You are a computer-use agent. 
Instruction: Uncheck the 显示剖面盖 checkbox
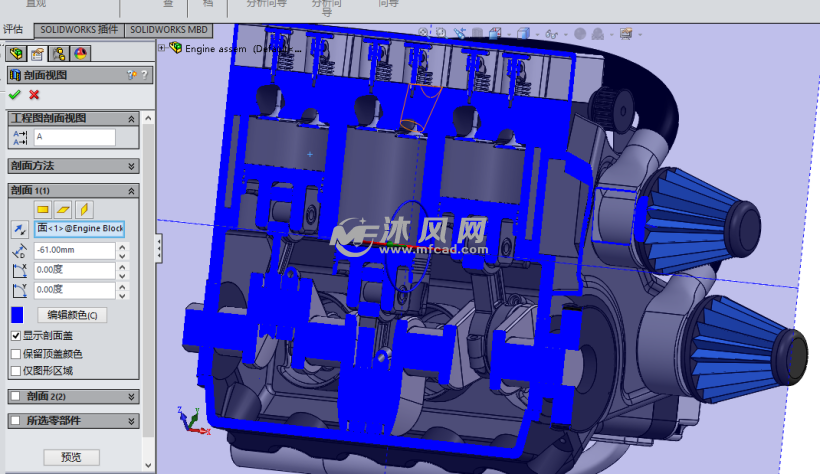15,336
